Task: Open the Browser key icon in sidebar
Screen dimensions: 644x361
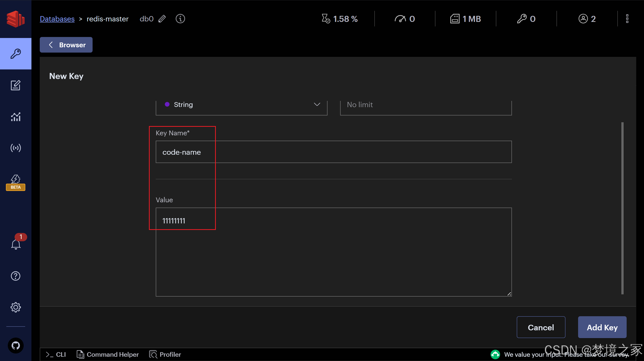Action: click(16, 54)
